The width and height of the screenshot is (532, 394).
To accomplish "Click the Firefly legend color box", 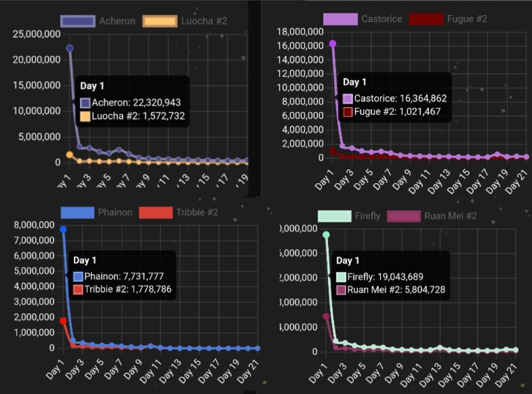I will tap(334, 216).
